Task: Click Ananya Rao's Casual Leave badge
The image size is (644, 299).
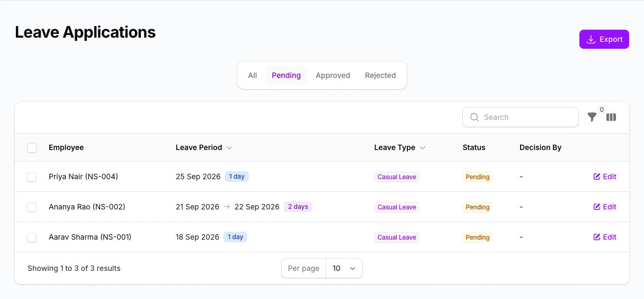Action: coord(397,207)
